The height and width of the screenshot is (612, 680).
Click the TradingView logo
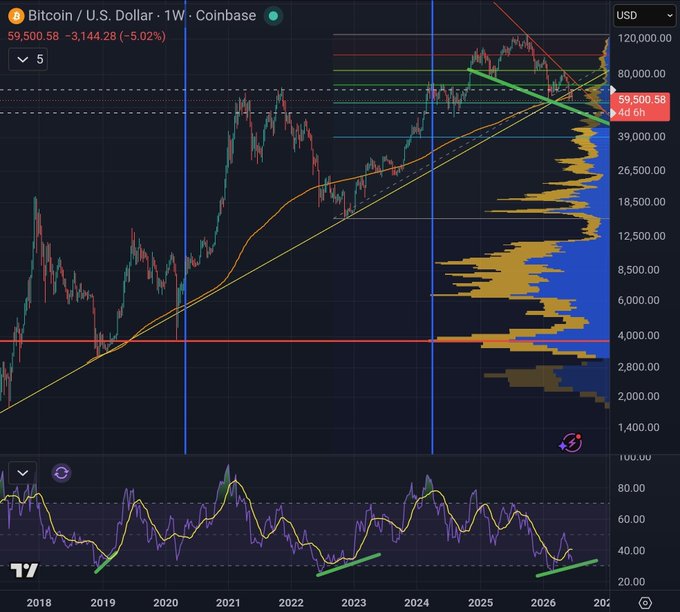[x=24, y=570]
